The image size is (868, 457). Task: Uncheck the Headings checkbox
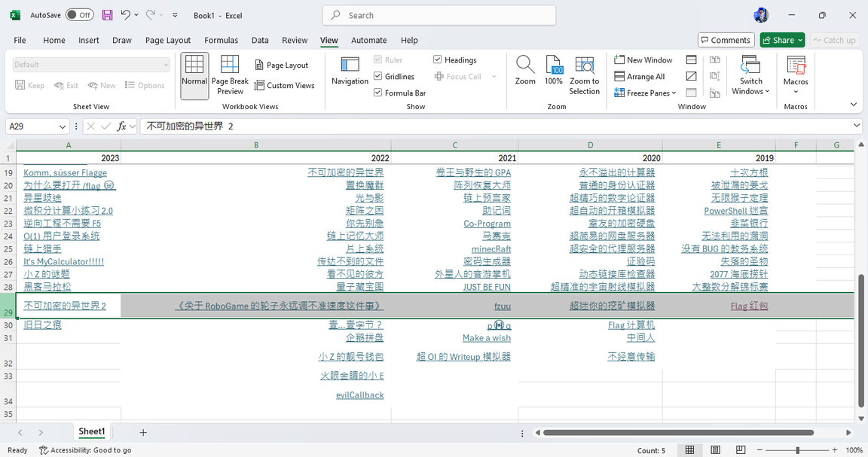[x=437, y=59]
